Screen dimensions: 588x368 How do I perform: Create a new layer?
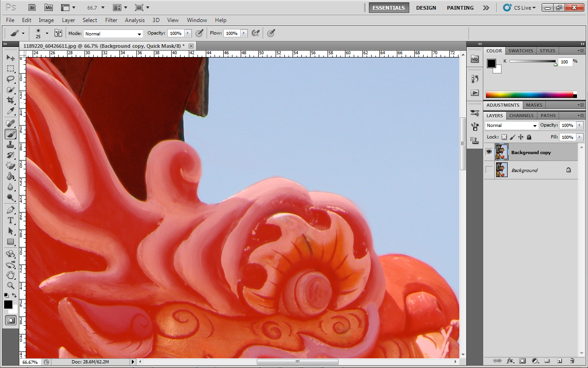560,361
